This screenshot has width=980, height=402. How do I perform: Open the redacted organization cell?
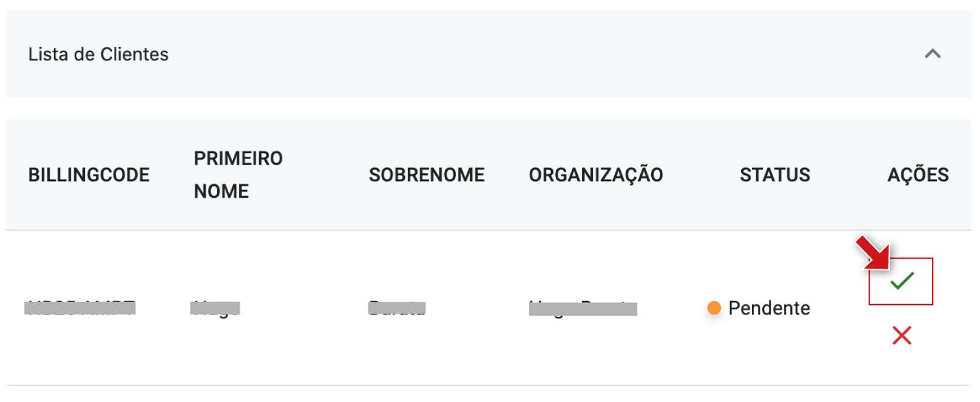tap(583, 309)
